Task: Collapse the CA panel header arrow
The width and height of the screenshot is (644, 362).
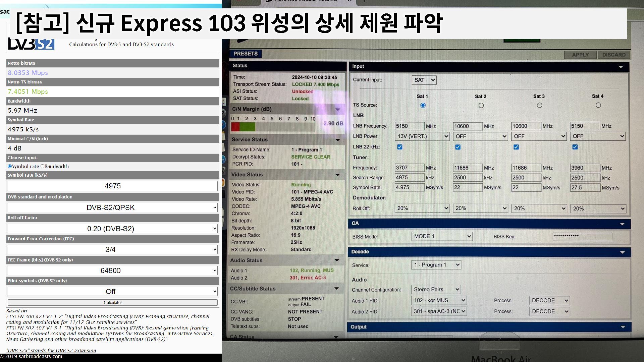Action: tap(622, 224)
